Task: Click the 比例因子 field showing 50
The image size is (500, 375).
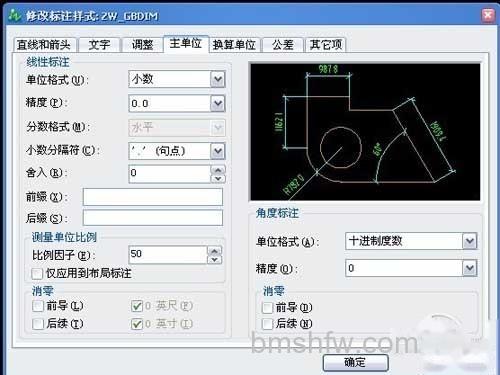Action: [168, 255]
